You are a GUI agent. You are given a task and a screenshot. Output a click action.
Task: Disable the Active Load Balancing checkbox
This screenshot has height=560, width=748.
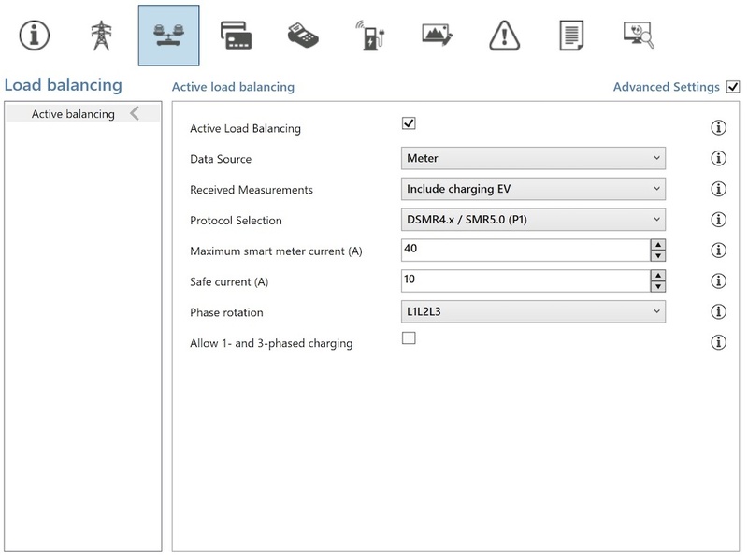pos(409,123)
